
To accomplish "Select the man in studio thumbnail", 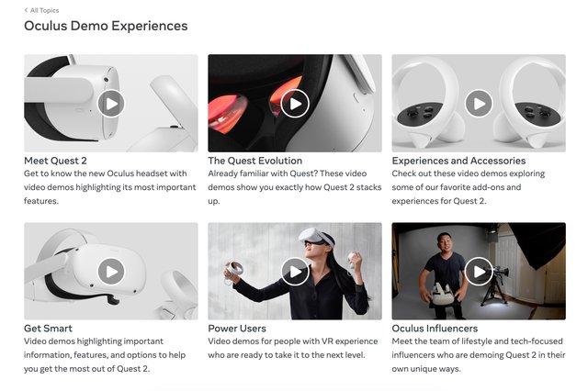I will (x=479, y=271).
